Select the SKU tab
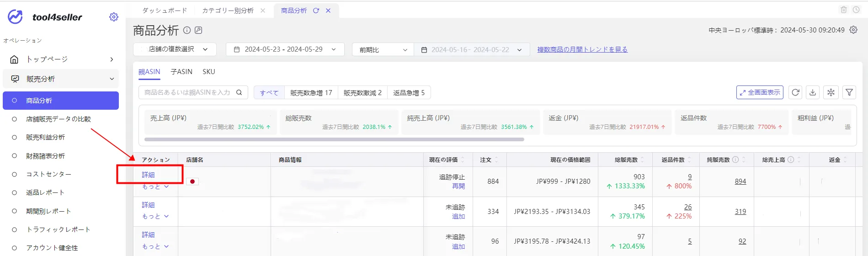This screenshot has height=256, width=868. (x=208, y=72)
